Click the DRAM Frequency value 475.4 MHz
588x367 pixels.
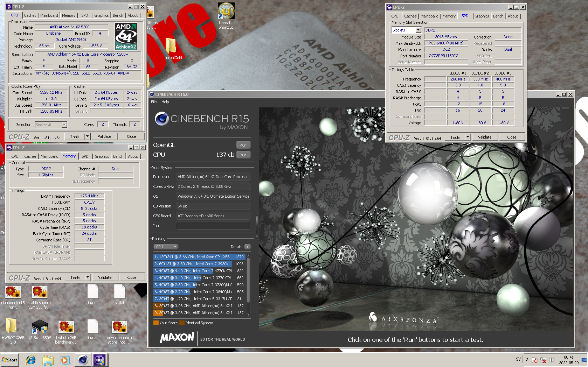pyautogui.click(x=89, y=196)
